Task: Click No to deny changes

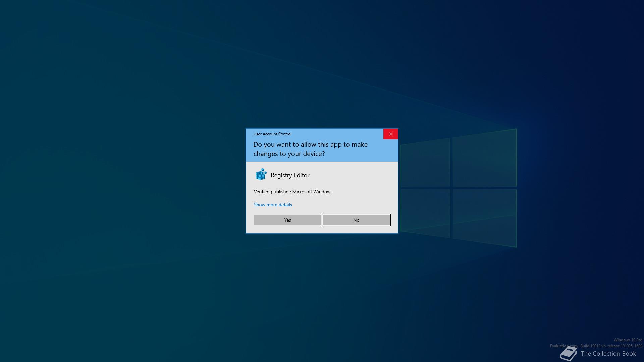Action: pyautogui.click(x=356, y=220)
